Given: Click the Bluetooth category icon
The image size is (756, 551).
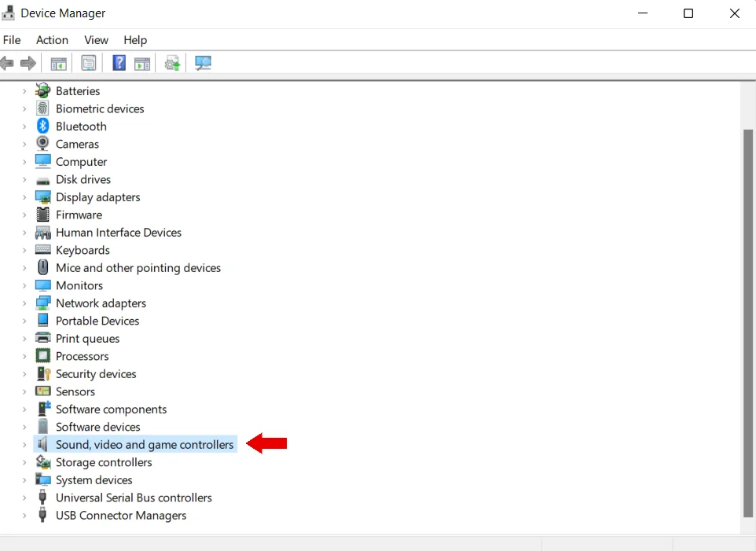Looking at the screenshot, I should [43, 127].
